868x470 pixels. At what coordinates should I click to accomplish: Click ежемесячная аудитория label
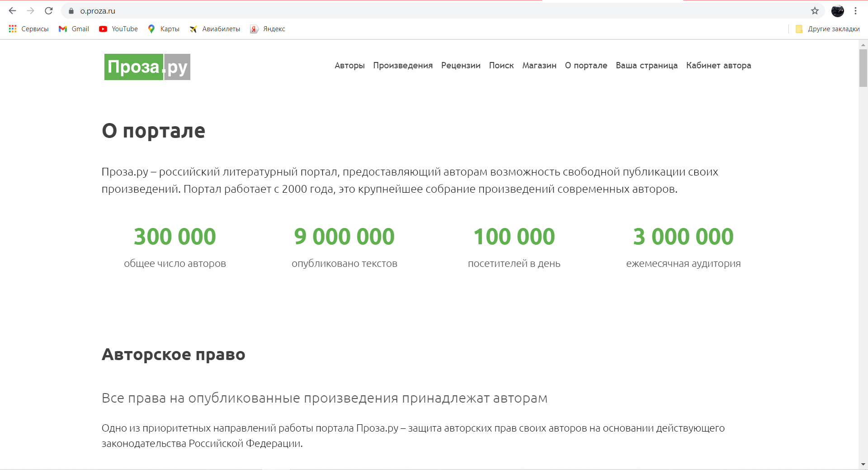point(684,264)
